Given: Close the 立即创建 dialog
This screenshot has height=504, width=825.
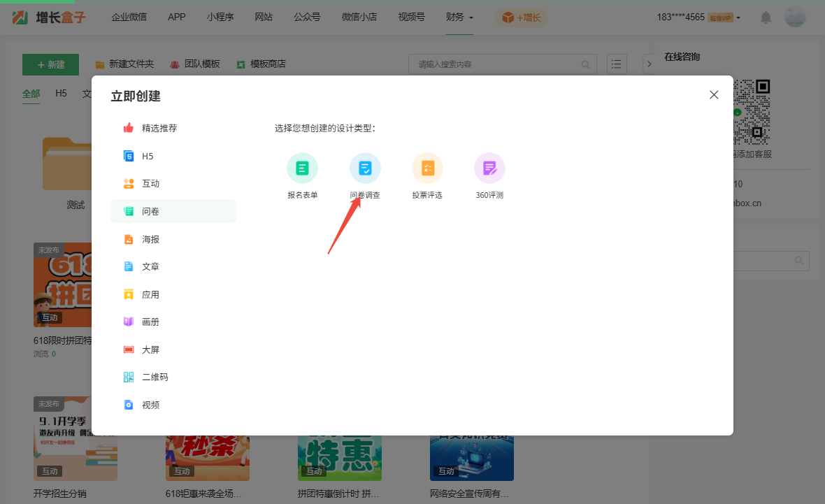Looking at the screenshot, I should [714, 95].
